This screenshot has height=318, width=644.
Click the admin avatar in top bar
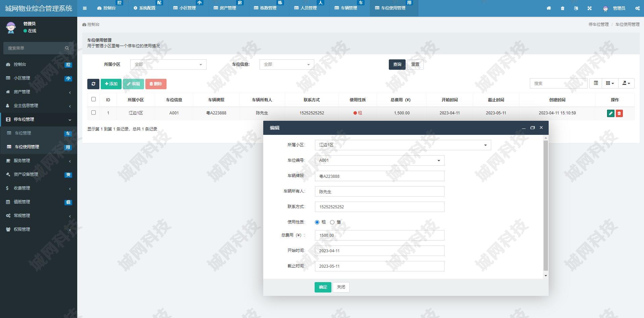pos(605,9)
